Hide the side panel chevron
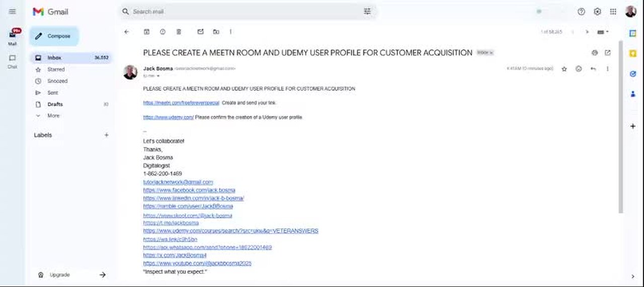The width and height of the screenshot is (644, 287). 633,276
